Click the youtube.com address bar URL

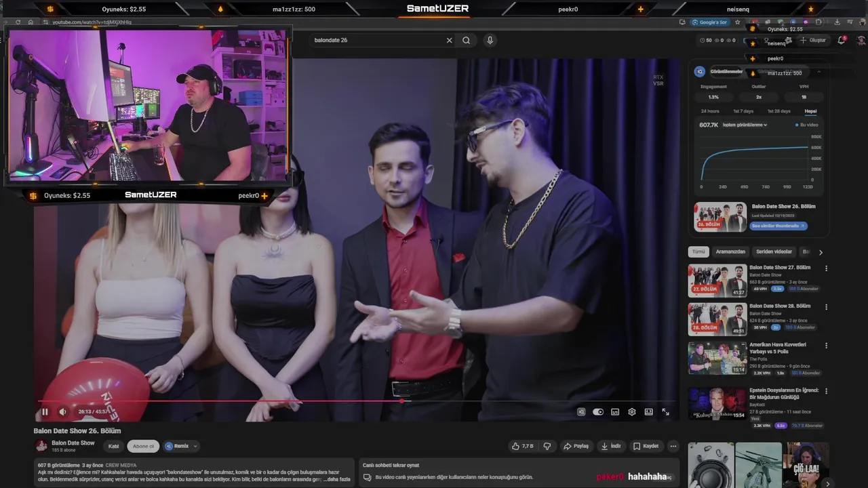[92, 22]
